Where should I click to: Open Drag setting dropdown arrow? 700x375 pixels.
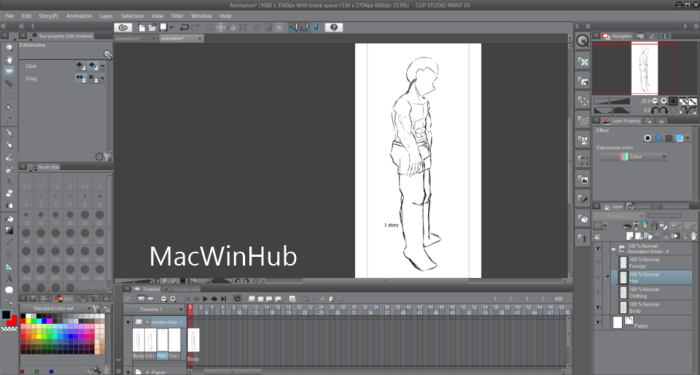pos(103,79)
